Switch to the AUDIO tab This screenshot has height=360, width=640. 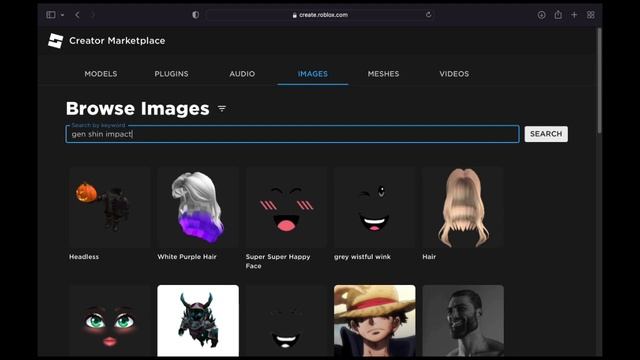click(x=242, y=74)
